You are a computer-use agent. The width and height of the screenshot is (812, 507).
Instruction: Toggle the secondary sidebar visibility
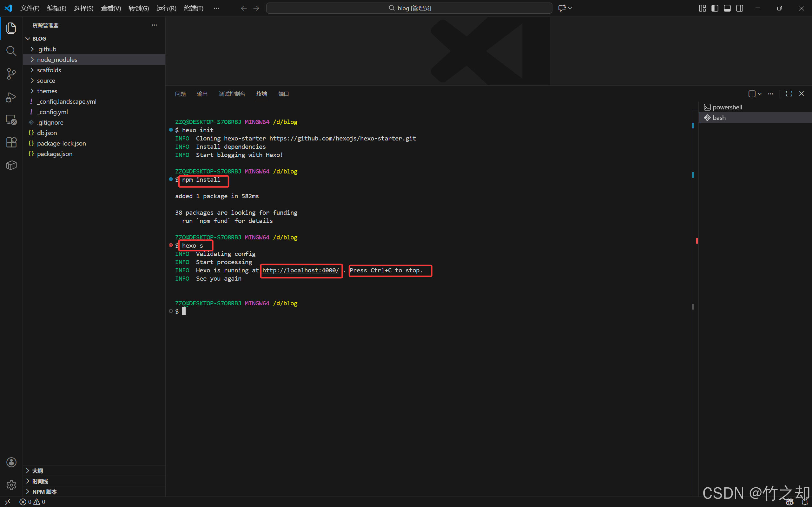pyautogui.click(x=740, y=8)
